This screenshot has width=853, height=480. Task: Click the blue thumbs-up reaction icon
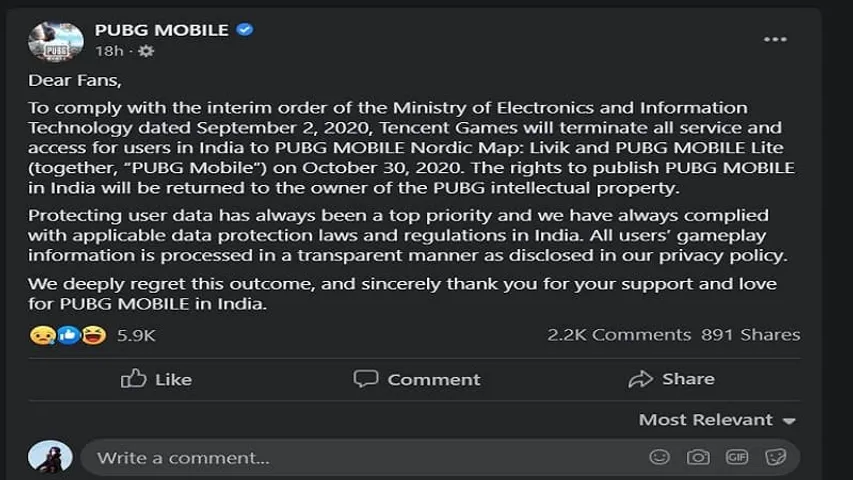[68, 335]
